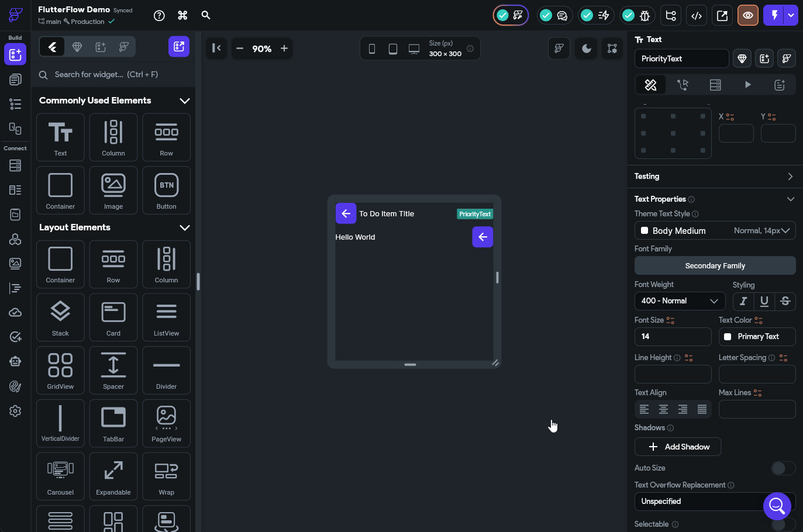Screen dimensions: 803x532
Task: Open the Help question mark icon
Action: (159, 16)
